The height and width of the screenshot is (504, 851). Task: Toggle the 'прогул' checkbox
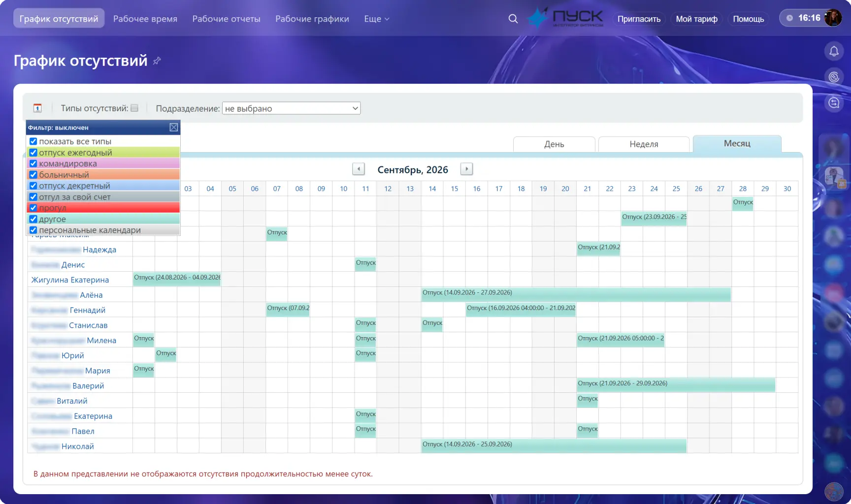click(33, 208)
